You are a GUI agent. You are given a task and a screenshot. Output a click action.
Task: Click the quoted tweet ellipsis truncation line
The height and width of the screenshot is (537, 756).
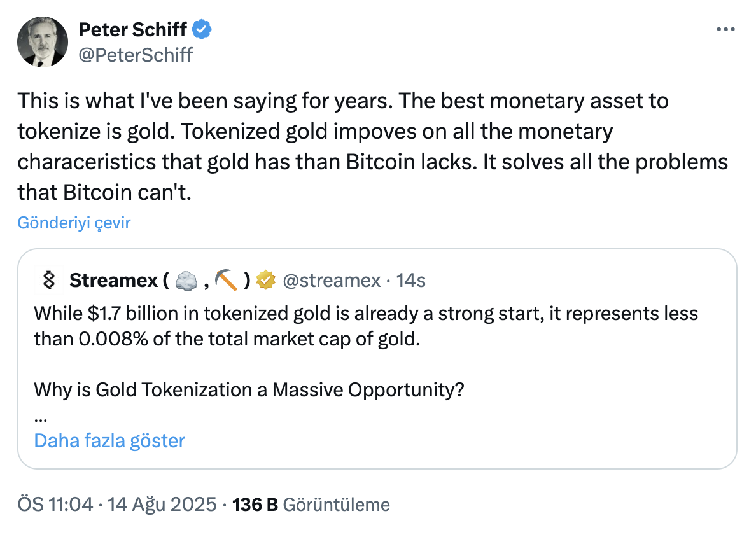(x=41, y=419)
